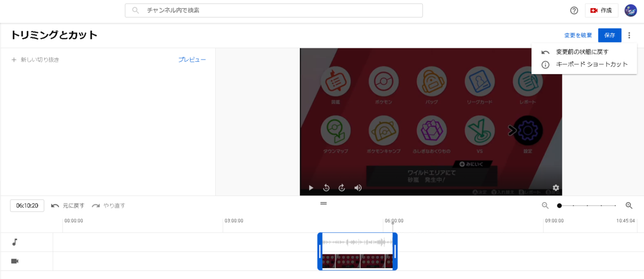Image resolution: width=644 pixels, height=279 pixels.
Task: Click the 00:00:00 timeline marker
Action: pyautogui.click(x=74, y=221)
